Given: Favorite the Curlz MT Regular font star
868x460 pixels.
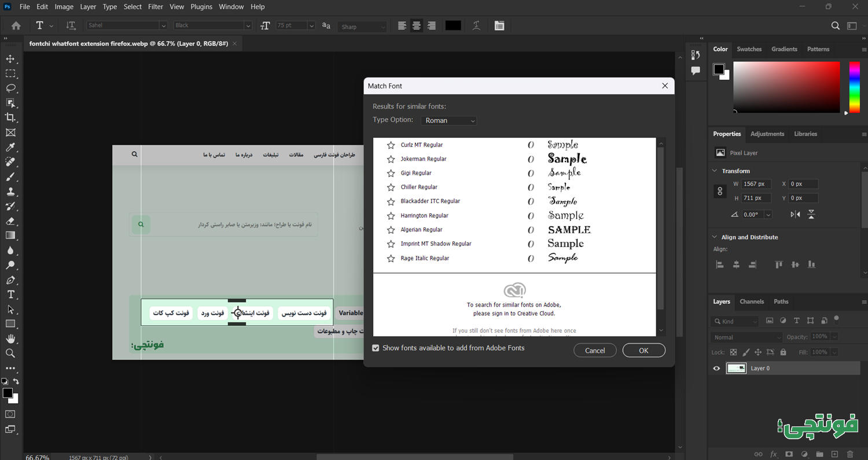Looking at the screenshot, I should click(391, 145).
